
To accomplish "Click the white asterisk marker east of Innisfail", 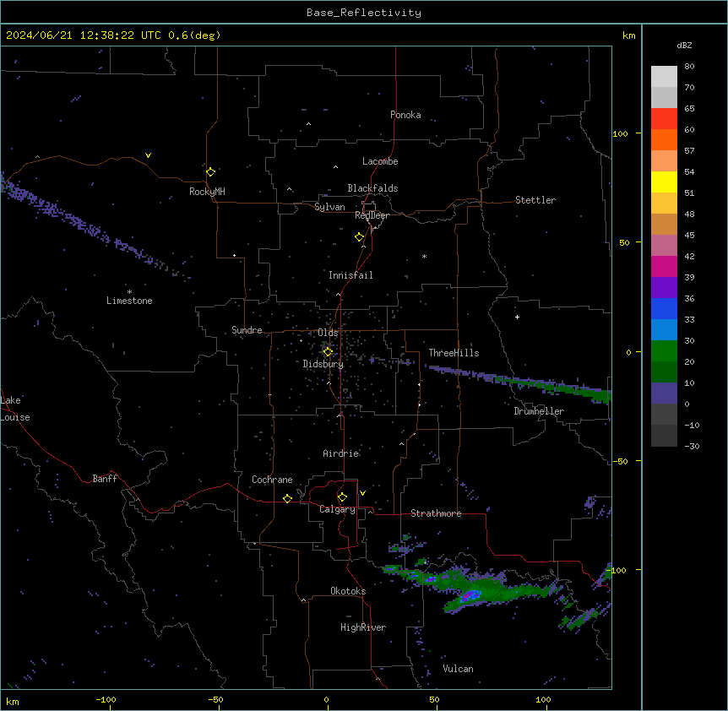I will (424, 257).
